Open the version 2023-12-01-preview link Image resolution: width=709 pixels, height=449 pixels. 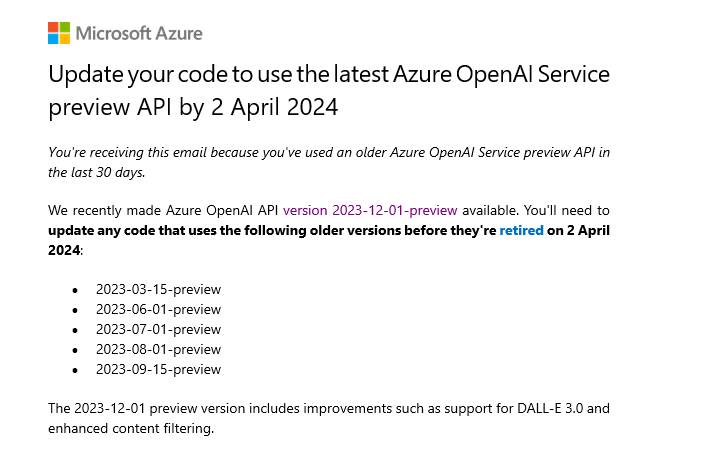point(370,210)
